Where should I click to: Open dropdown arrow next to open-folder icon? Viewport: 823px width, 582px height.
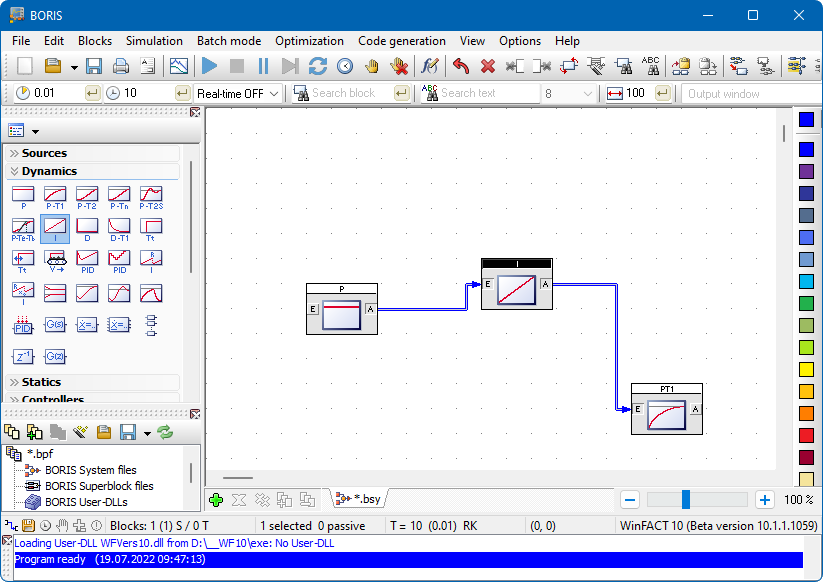[x=74, y=67]
